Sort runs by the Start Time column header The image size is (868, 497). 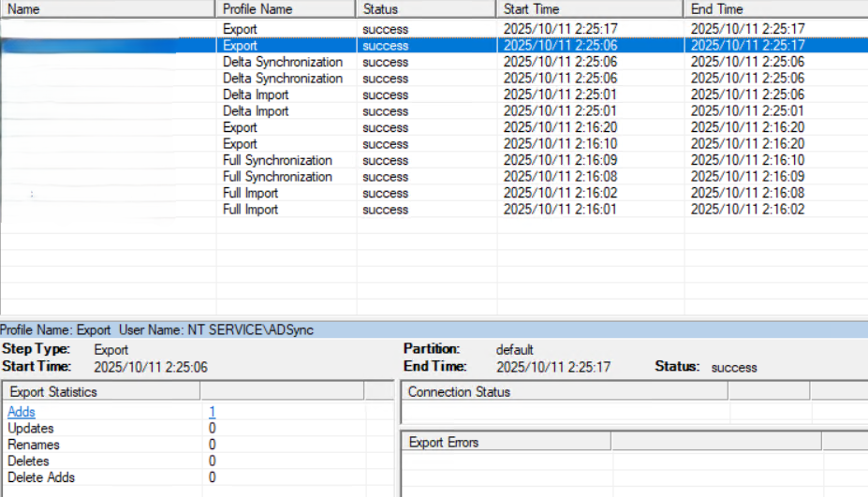click(590, 8)
